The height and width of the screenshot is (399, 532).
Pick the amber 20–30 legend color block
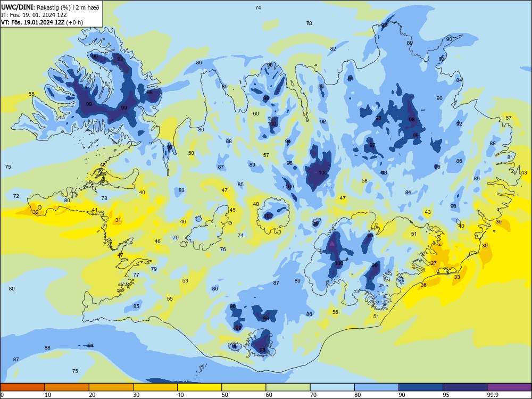point(111,387)
